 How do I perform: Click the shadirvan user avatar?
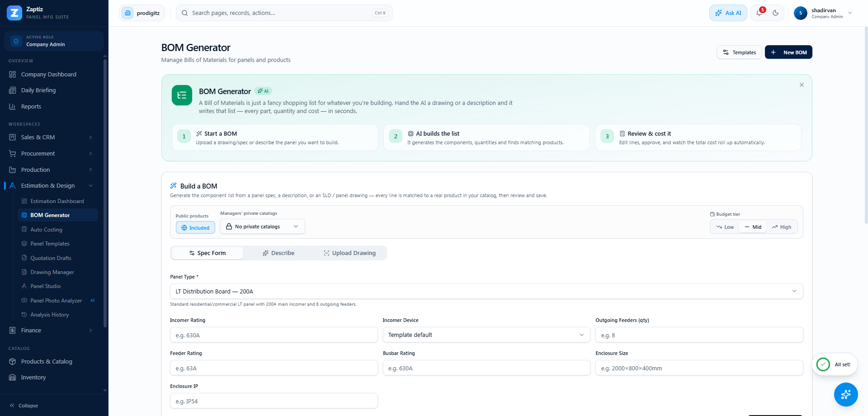[x=801, y=13]
